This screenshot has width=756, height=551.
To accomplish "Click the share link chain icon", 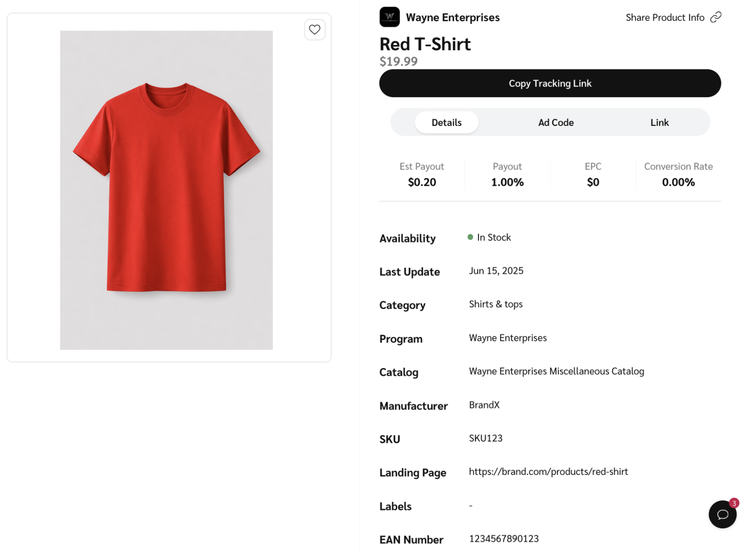I will [716, 17].
